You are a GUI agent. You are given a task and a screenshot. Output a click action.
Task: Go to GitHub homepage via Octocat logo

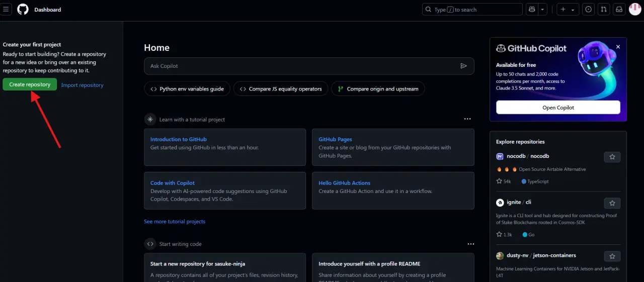[x=23, y=10]
